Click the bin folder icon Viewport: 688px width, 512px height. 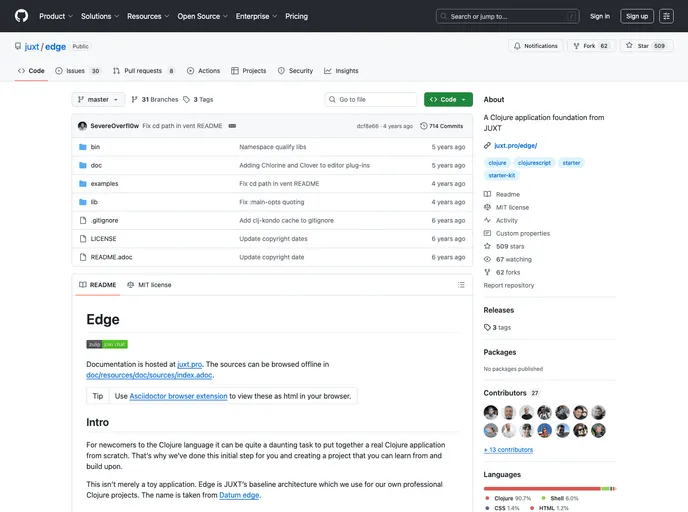pos(82,147)
